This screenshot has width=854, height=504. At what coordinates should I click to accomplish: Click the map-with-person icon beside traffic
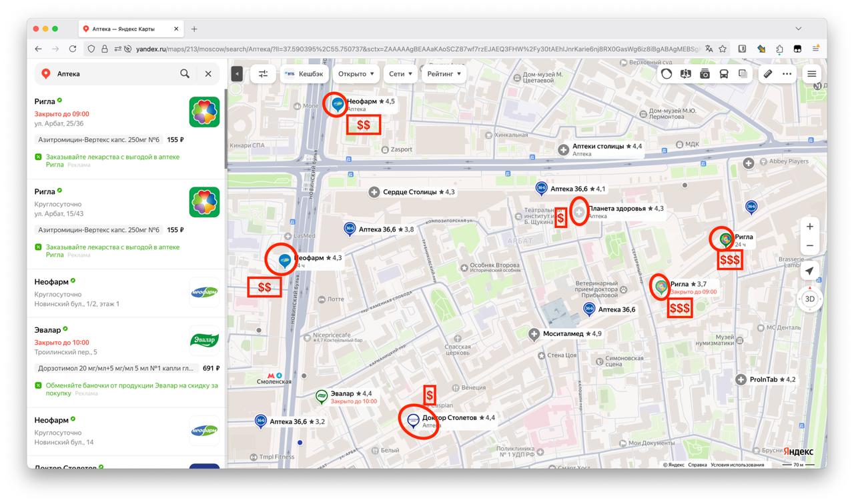click(685, 74)
